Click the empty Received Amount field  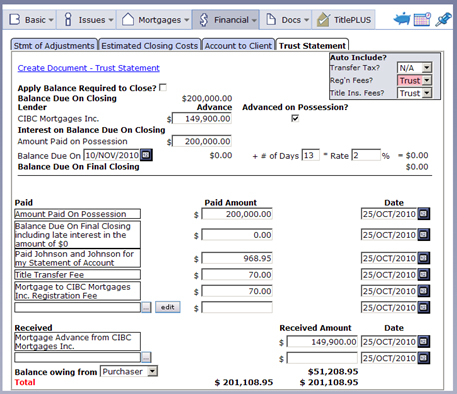(x=322, y=358)
